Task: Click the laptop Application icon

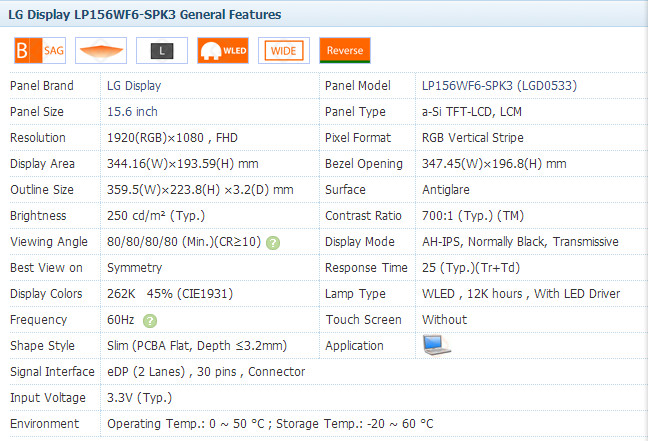Action: (436, 345)
